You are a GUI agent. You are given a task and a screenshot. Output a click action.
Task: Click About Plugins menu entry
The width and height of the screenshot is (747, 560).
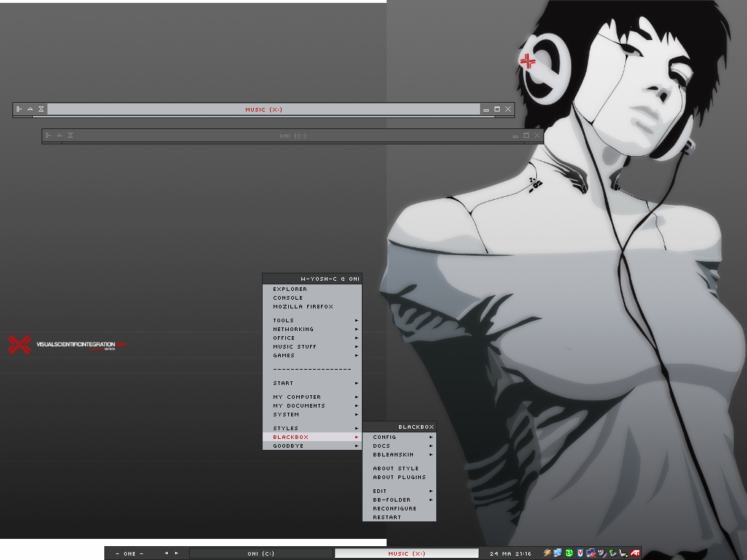point(399,477)
